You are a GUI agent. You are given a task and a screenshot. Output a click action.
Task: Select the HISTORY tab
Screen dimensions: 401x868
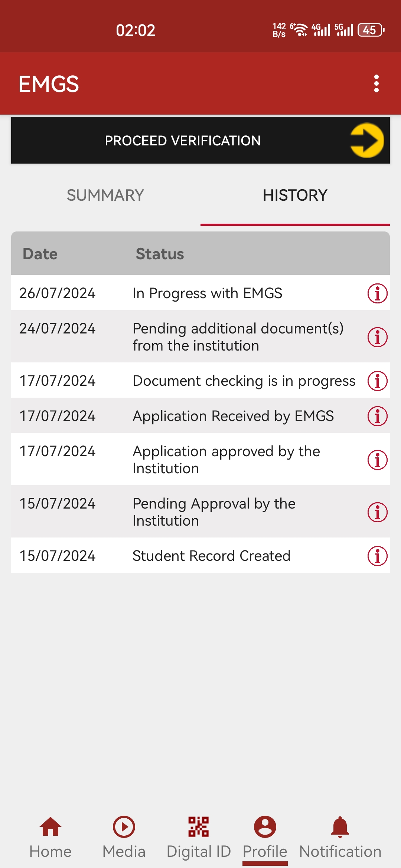pos(295,195)
